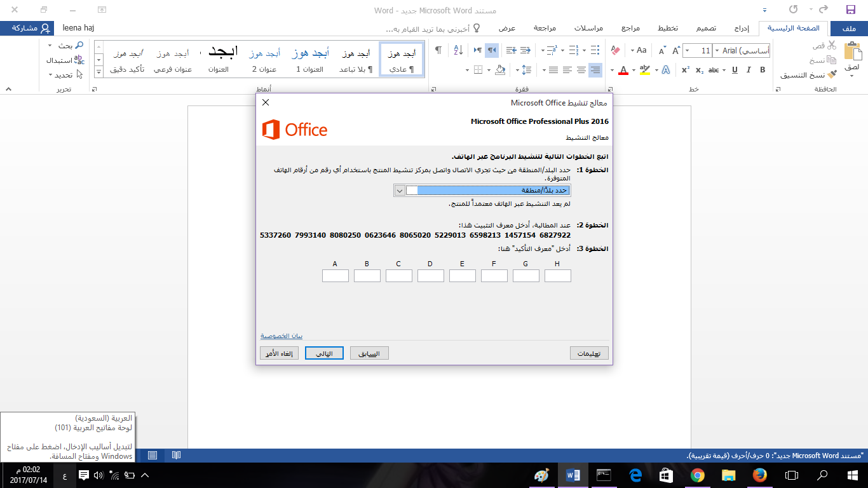Click the السابق (Back) button
This screenshot has height=488, width=868.
pos(369,353)
